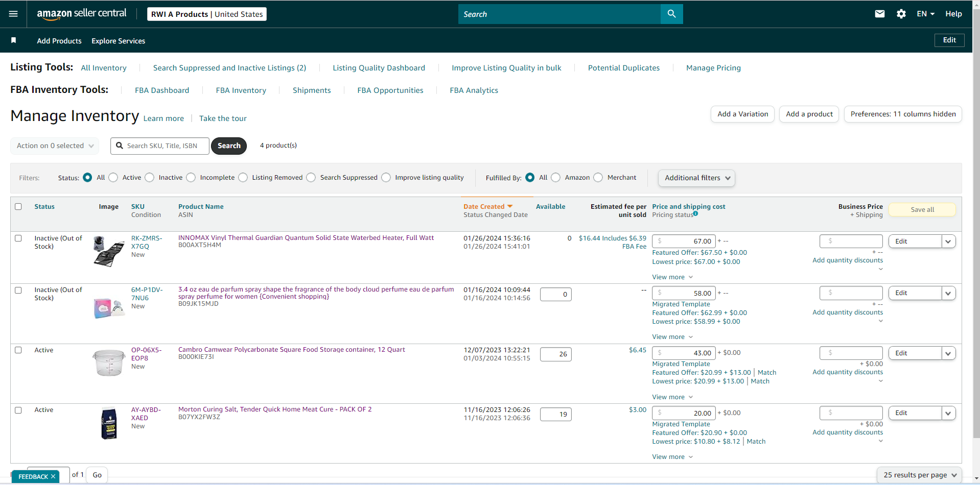The image size is (980, 485).
Task: Open the Listing Quality Dashboard
Action: point(379,68)
